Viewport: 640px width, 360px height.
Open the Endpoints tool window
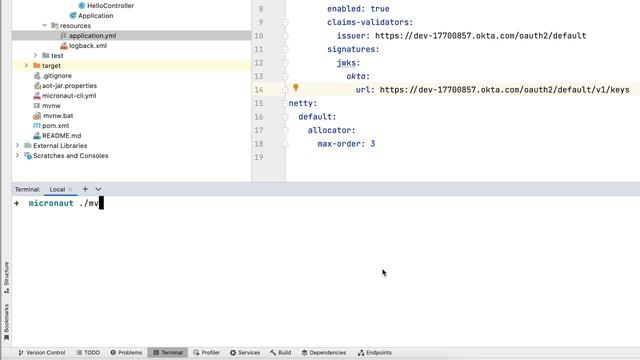pos(375,352)
